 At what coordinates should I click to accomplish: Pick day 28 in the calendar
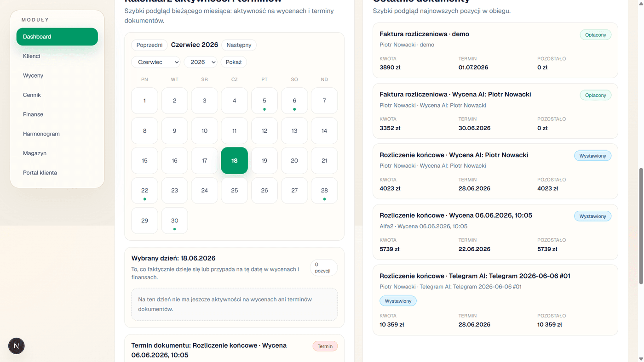coord(324,190)
